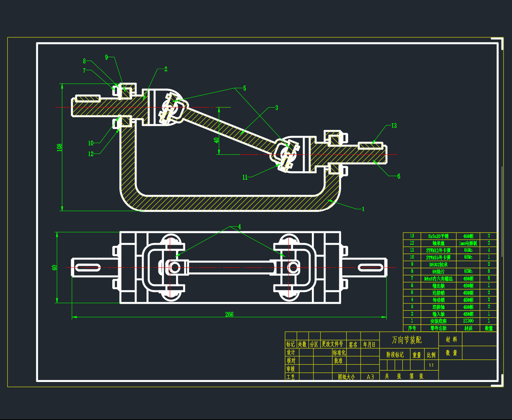Viewport: 512px width, 420px height.
Task: Click parts list cell 'B6002轴承'
Action: pos(439,265)
